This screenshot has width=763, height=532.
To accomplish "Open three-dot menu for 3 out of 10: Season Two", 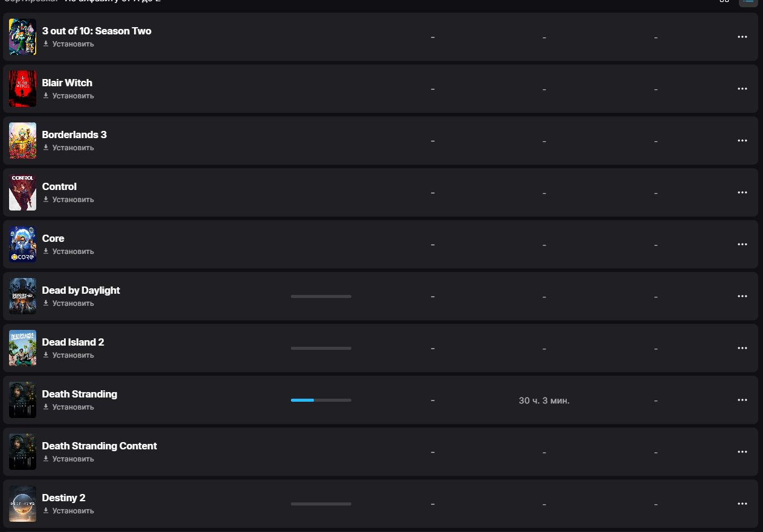I will (x=742, y=37).
